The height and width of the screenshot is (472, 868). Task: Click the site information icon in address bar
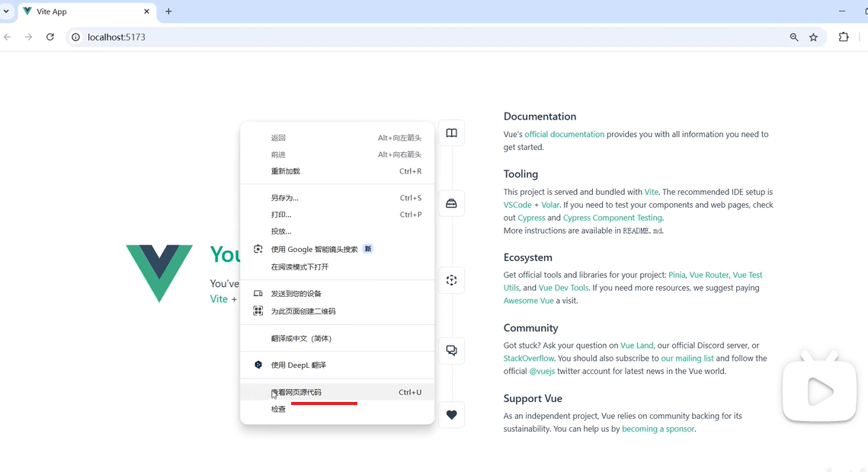pos(76,37)
